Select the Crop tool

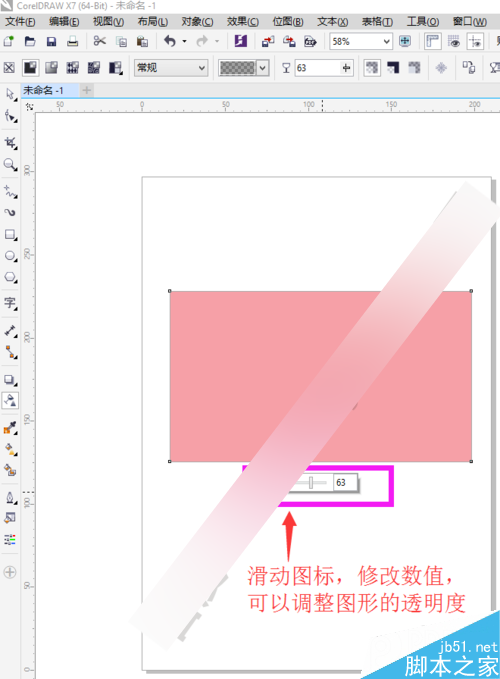tap(10, 143)
